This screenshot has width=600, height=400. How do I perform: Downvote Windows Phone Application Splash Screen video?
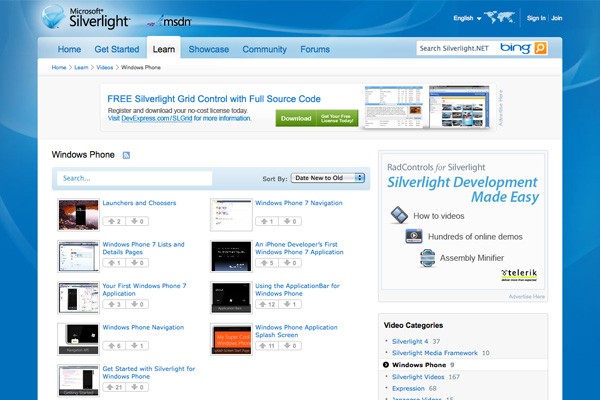(290, 346)
